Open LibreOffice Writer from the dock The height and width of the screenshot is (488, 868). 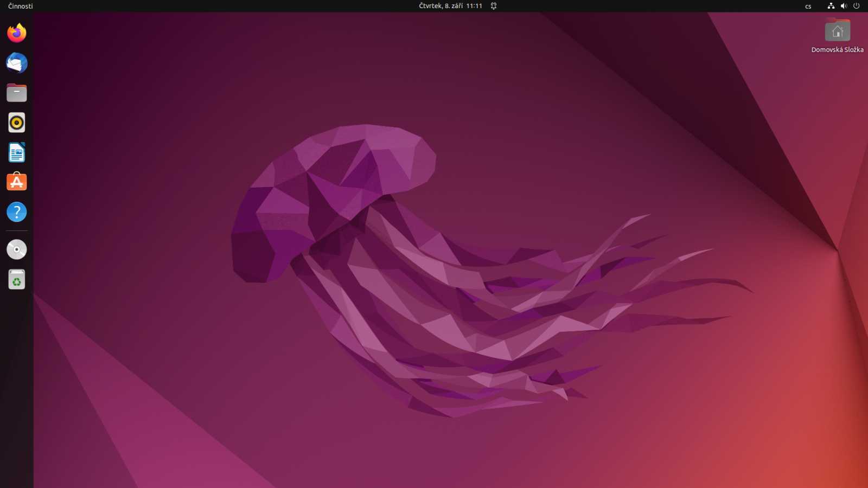click(17, 152)
